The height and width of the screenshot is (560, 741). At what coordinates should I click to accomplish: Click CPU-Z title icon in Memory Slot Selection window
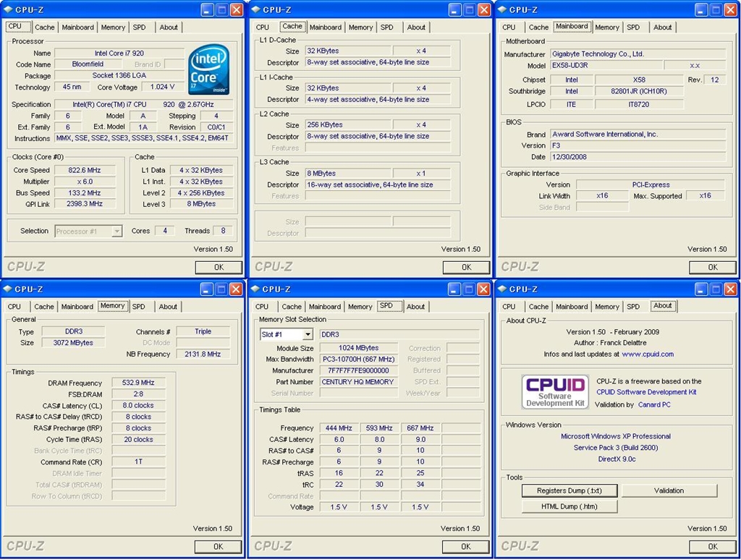coord(255,289)
